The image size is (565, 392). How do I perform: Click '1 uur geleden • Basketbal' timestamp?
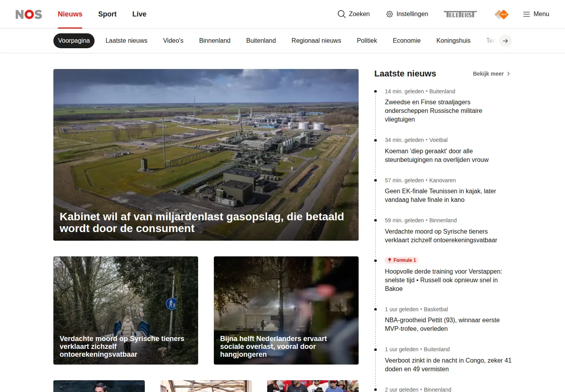click(416, 309)
